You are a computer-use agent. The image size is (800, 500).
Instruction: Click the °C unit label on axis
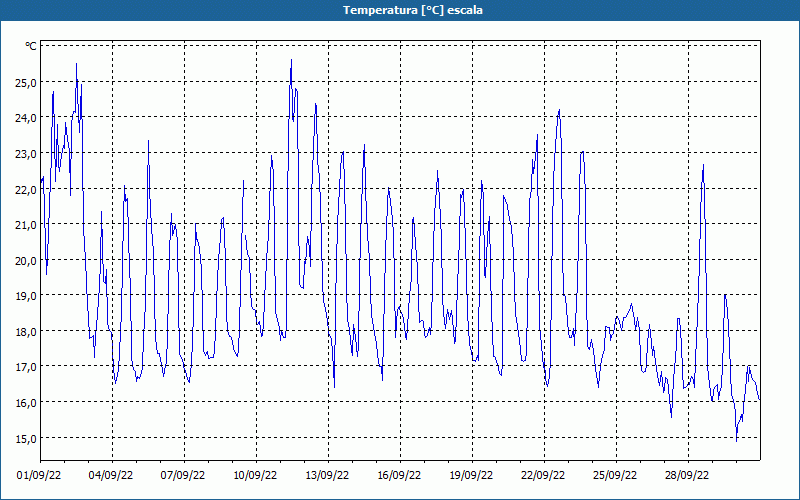[31, 46]
